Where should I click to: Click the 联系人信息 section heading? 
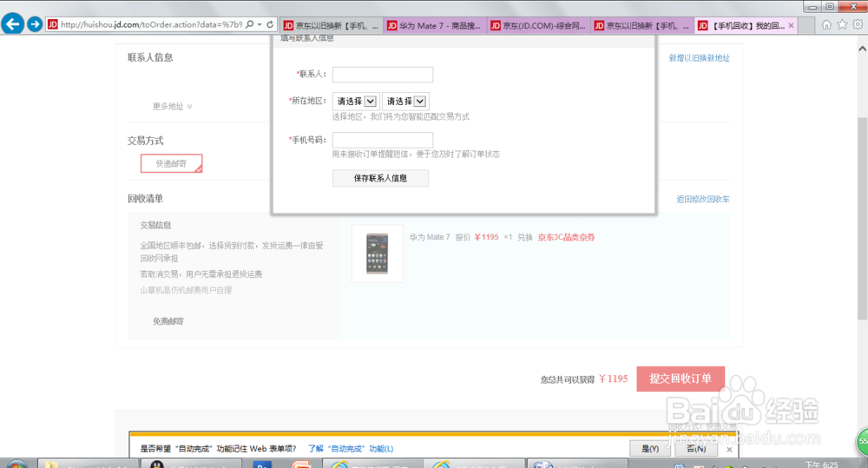click(150, 57)
